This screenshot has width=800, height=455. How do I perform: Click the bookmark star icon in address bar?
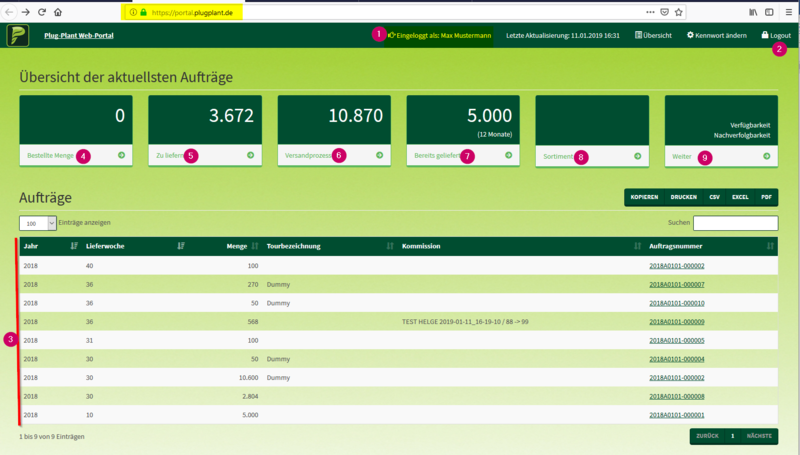(679, 12)
